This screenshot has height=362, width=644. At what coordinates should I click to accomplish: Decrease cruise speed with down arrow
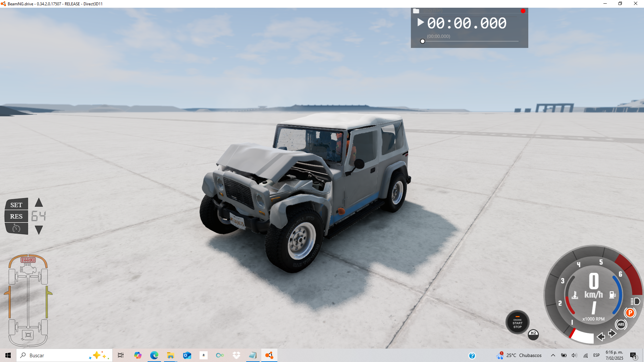pos(39,230)
